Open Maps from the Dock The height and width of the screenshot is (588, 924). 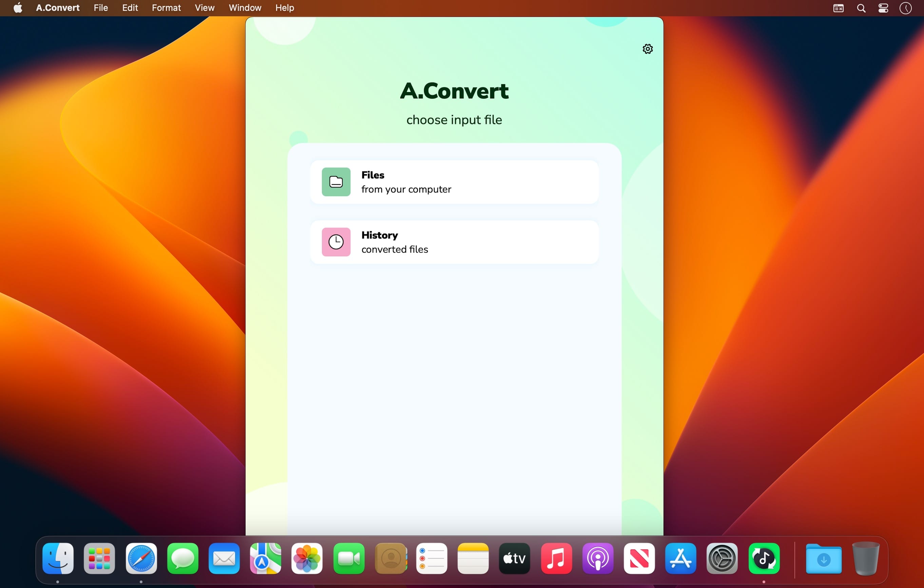[x=266, y=558]
